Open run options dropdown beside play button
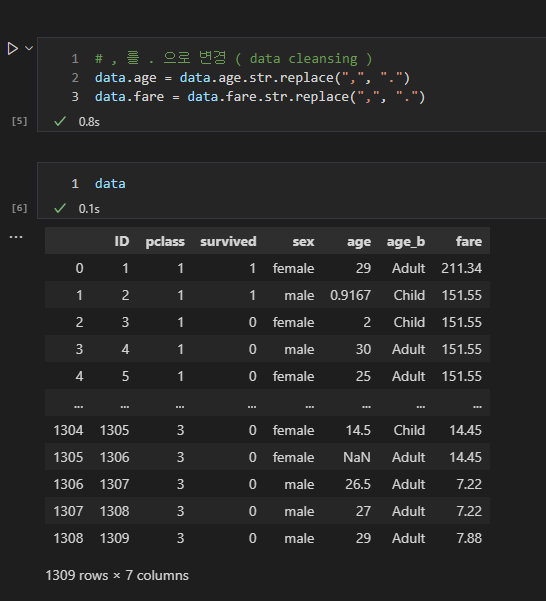This screenshot has height=601, width=546. click(29, 48)
